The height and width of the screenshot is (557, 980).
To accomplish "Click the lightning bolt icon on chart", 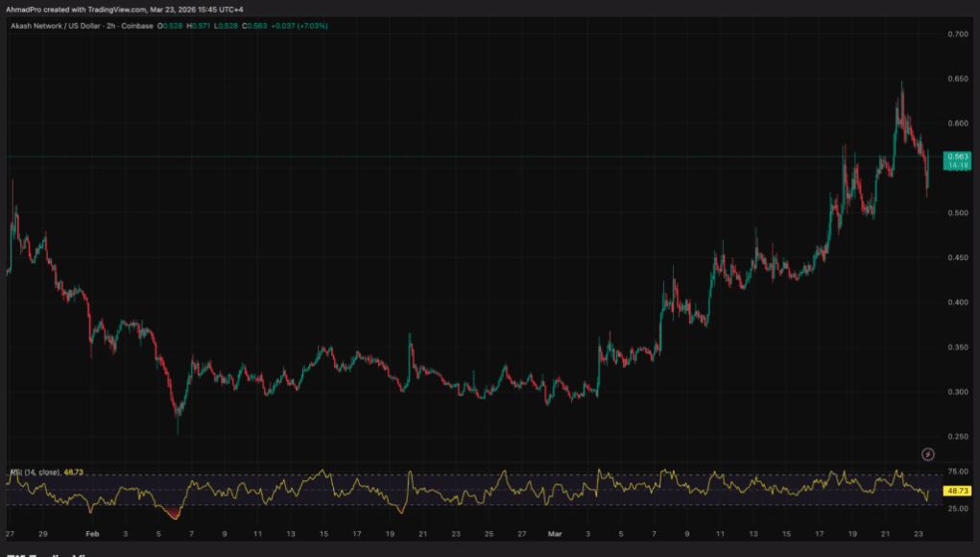I will coord(928,453).
